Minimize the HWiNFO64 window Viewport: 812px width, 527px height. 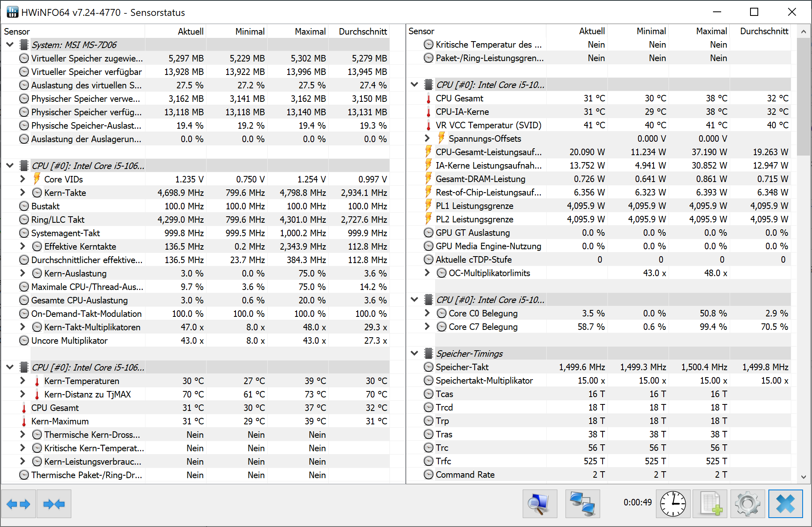coord(717,12)
